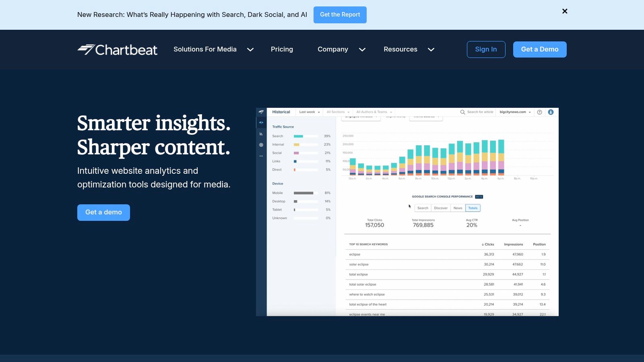The image size is (644, 362).
Task: Click the teal Search color swatch in Traffic Source
Action: 298,136
